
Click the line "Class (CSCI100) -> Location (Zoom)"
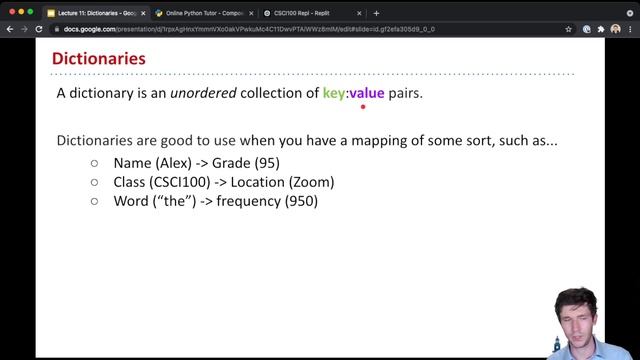point(224,182)
